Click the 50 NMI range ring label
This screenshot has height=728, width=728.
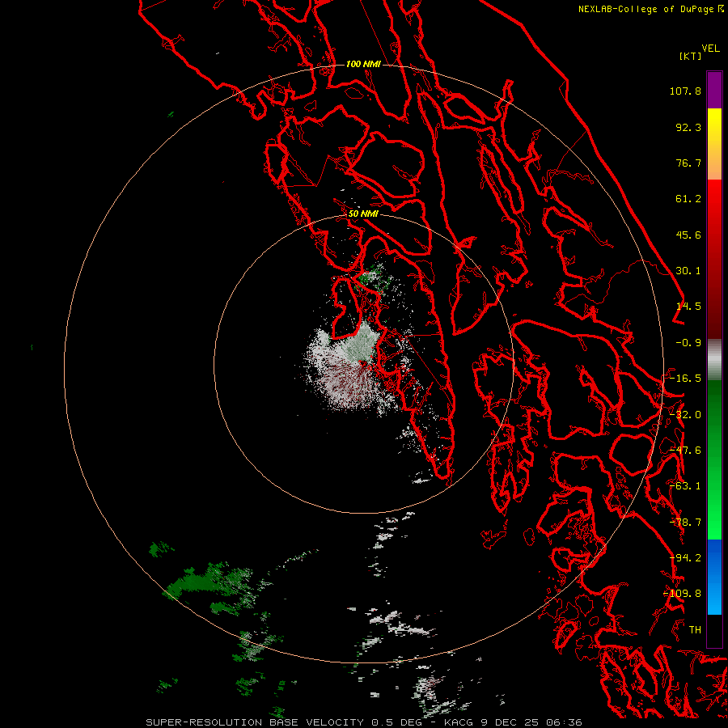click(363, 214)
